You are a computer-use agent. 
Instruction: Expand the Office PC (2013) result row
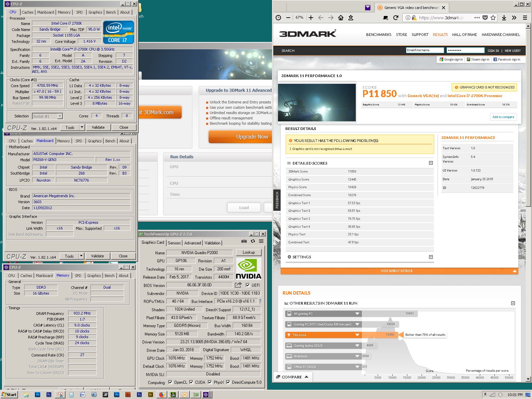(357, 367)
